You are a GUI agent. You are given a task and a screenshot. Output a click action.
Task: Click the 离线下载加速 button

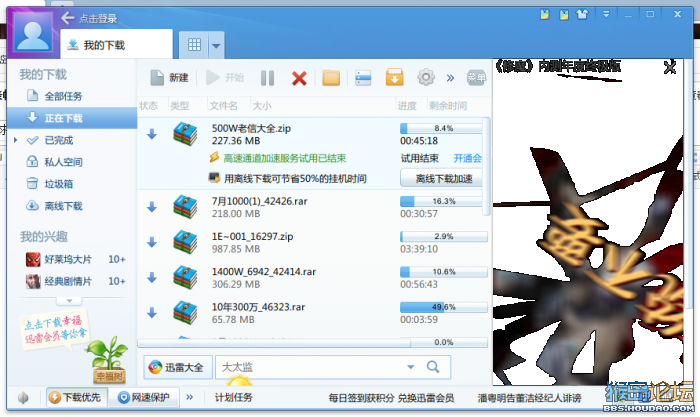(x=442, y=179)
